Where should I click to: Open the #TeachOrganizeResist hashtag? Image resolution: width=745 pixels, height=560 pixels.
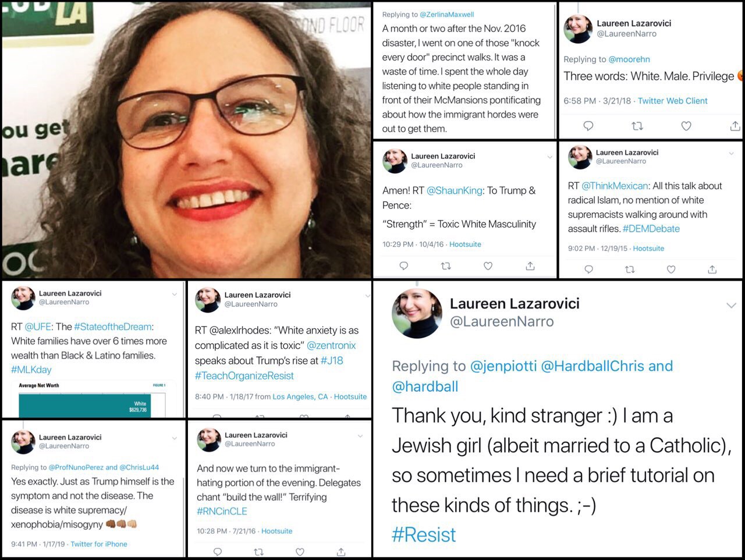click(244, 375)
